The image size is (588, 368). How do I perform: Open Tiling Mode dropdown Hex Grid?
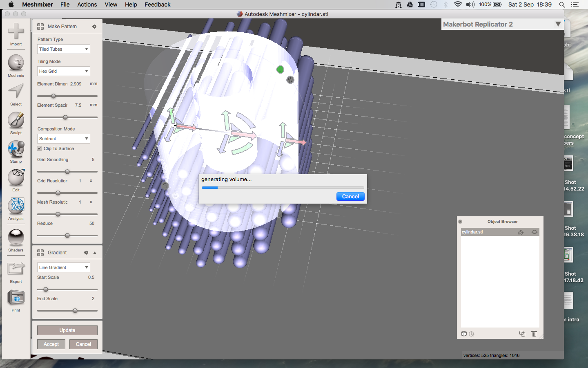point(64,71)
